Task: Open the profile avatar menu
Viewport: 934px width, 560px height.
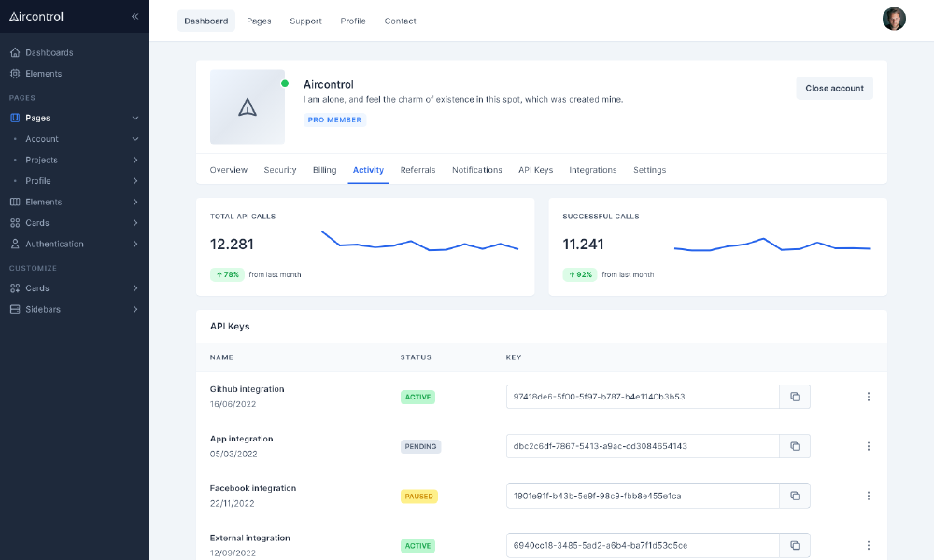Action: [x=894, y=18]
